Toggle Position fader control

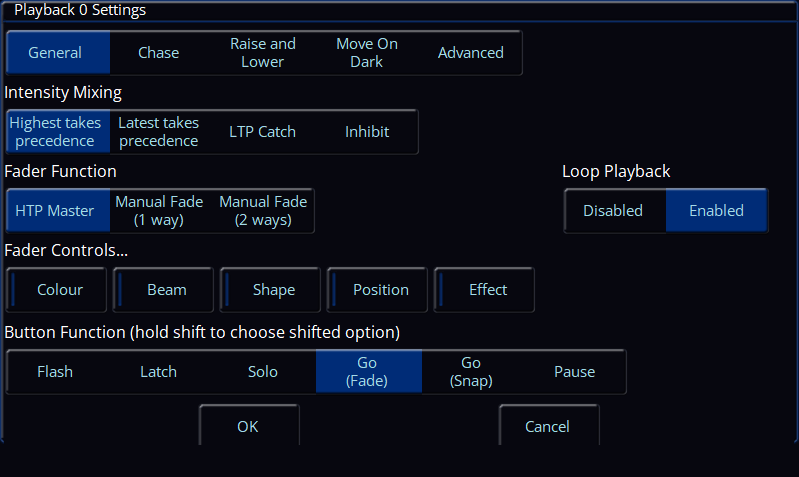[380, 290]
